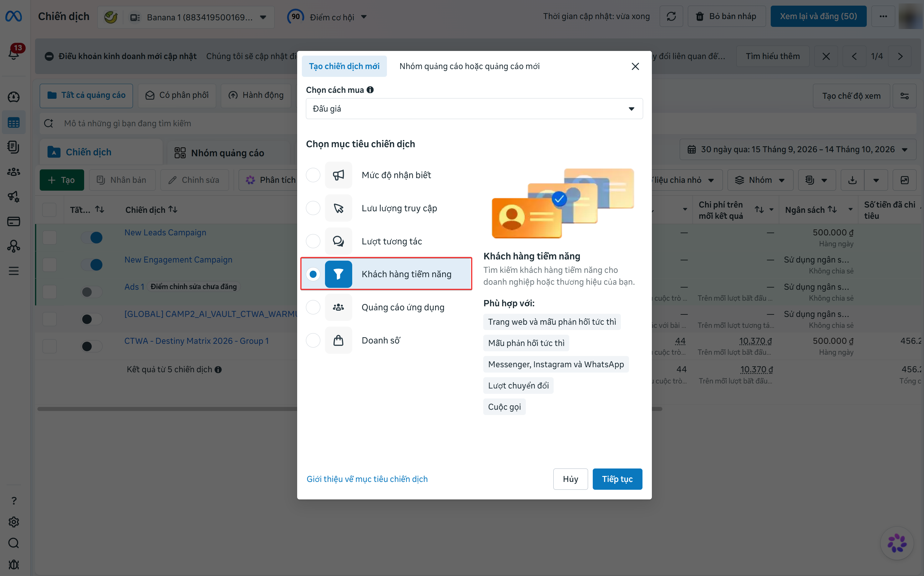Open the 30 ngày qua date range dropdown

tap(798, 149)
